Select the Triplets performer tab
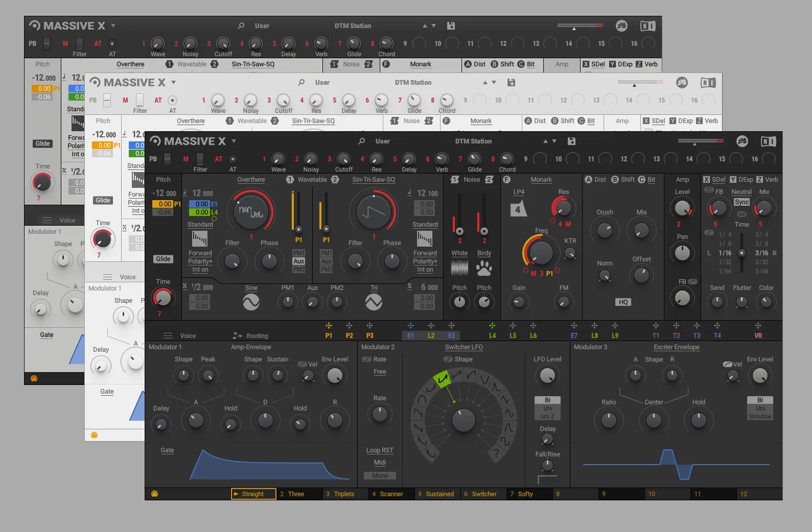This screenshot has height=532, width=812. 345,494
